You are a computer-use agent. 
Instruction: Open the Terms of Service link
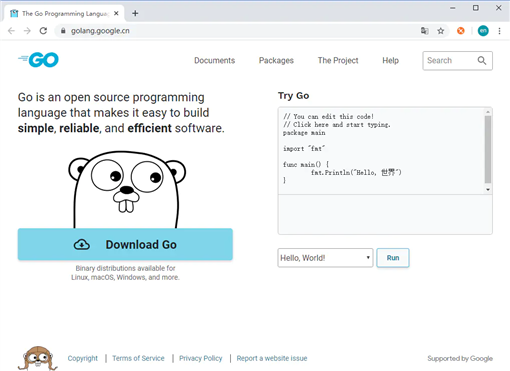click(138, 358)
